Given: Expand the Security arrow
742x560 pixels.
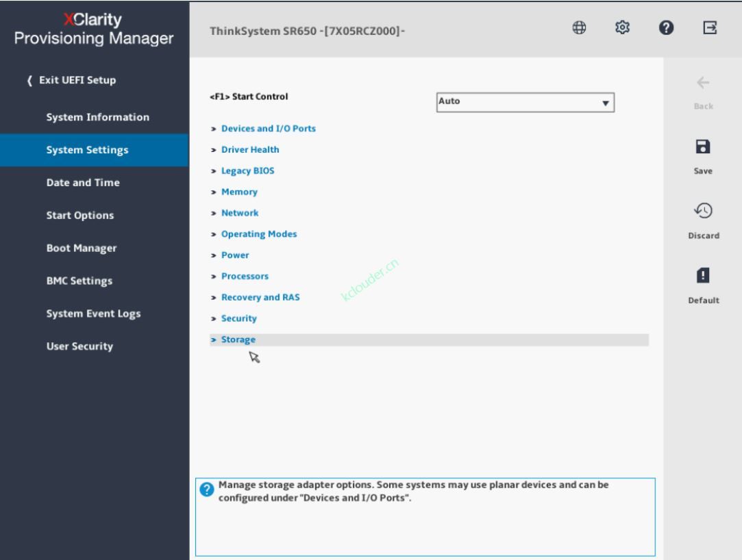Looking at the screenshot, I should click(214, 319).
